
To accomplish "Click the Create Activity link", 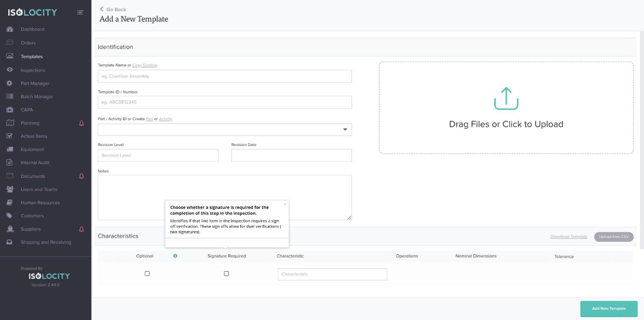I will point(165,119).
